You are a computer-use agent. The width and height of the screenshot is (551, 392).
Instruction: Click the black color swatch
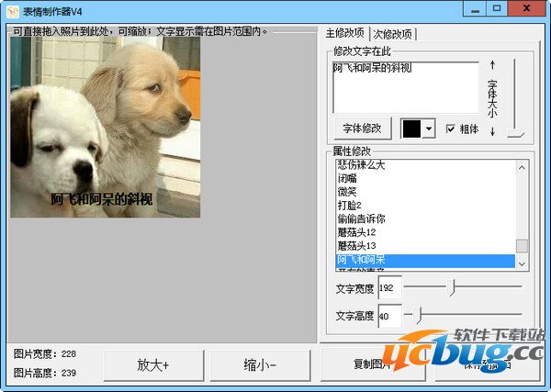(x=411, y=129)
